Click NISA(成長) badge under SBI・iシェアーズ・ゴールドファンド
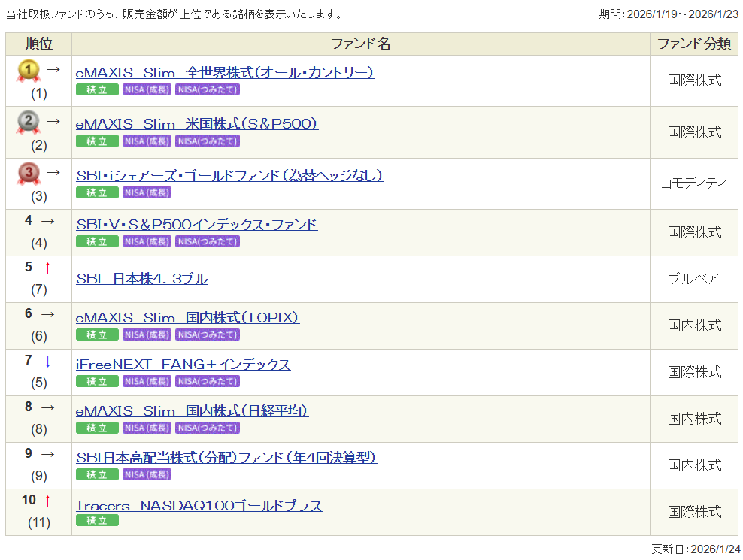Screen dimensions: 743x560 [147, 192]
